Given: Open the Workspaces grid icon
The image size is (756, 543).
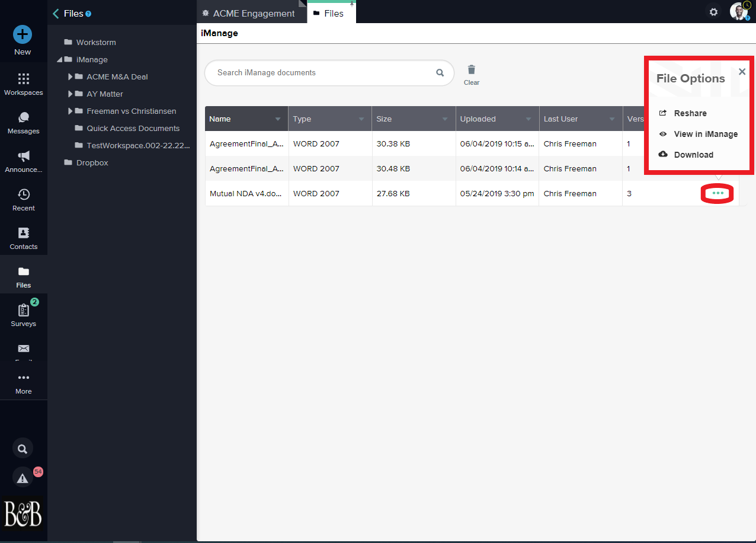Looking at the screenshot, I should tap(24, 79).
